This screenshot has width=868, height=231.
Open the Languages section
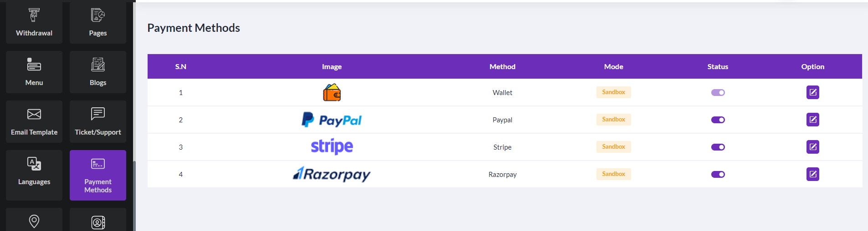coord(34,175)
